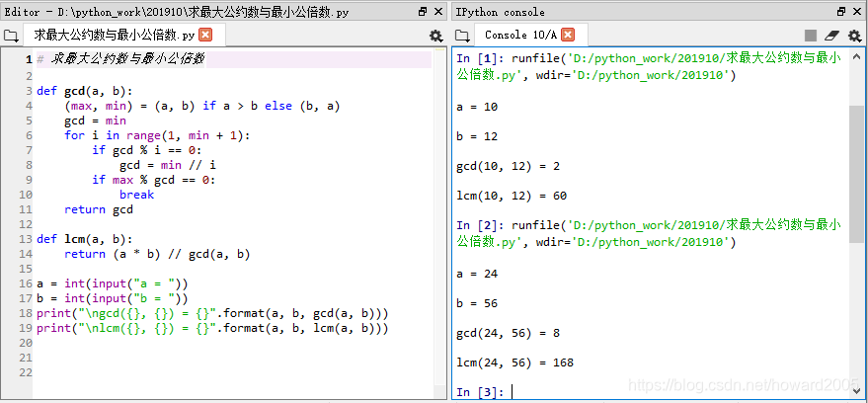The image size is (868, 403).
Task: Click the print gcd format line 18
Action: coord(212,314)
